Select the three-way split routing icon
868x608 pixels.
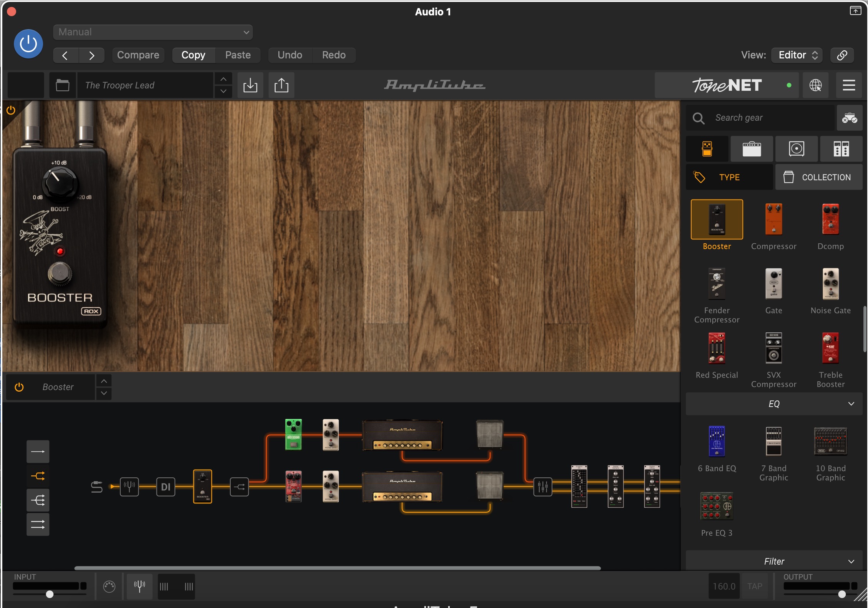[x=38, y=500]
